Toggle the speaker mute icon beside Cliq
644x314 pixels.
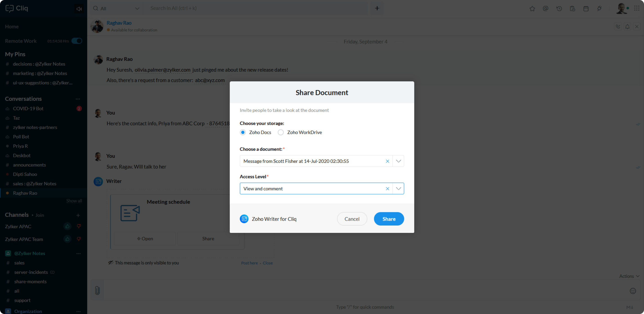point(79,9)
